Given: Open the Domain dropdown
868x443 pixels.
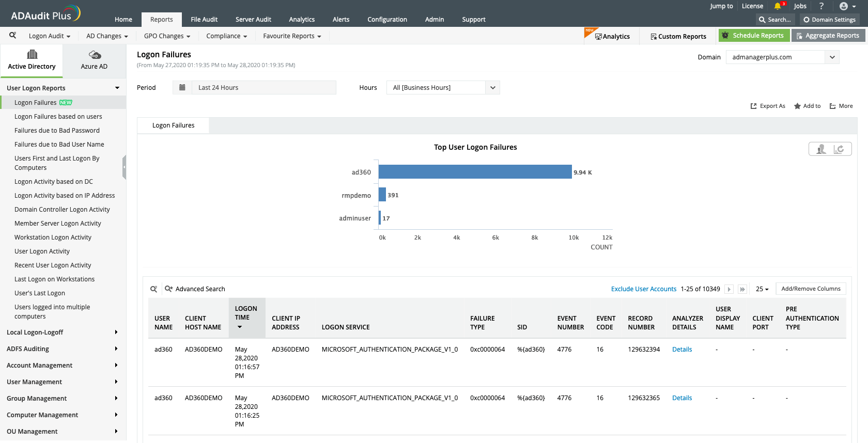Looking at the screenshot, I should click(832, 57).
